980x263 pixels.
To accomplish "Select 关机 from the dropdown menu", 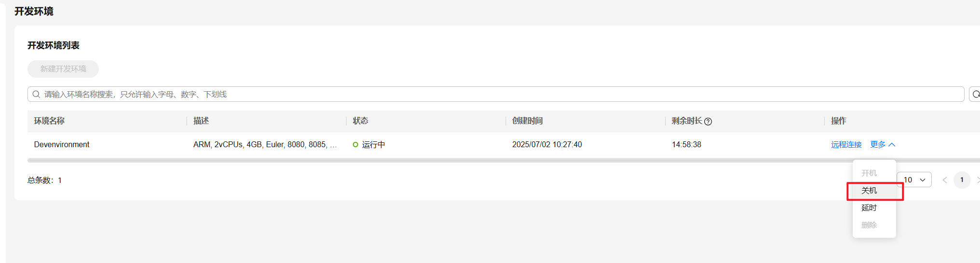I will click(x=869, y=191).
